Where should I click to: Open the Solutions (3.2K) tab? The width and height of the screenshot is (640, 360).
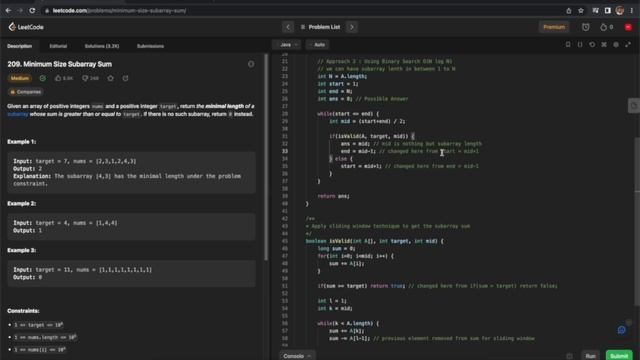102,46
